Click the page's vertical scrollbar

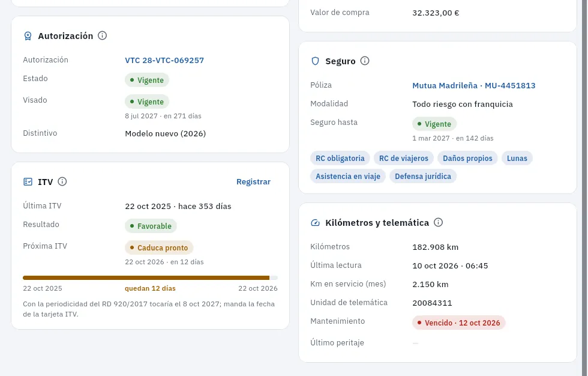coord(584,188)
